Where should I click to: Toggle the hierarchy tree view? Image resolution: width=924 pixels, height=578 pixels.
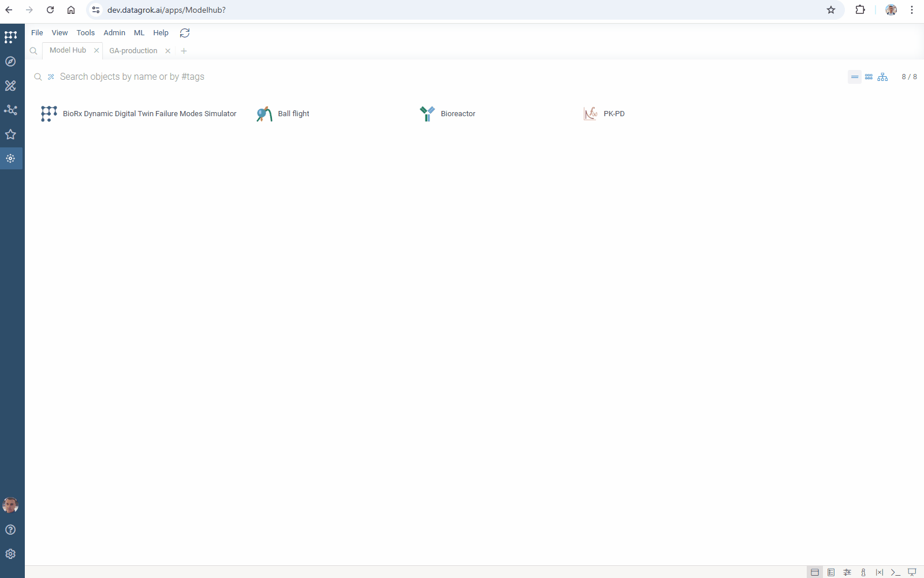[882, 77]
